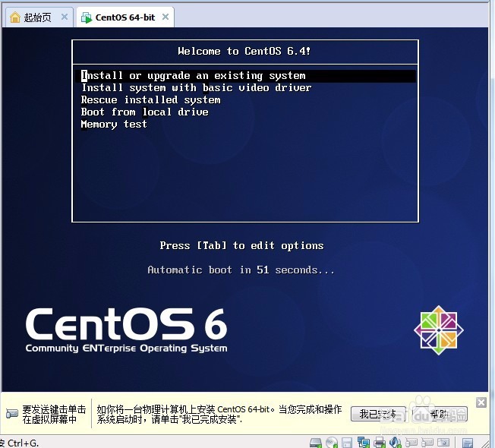This screenshot has height=448, width=495.
Task: Click the 帮助 help button
Action: tap(440, 414)
